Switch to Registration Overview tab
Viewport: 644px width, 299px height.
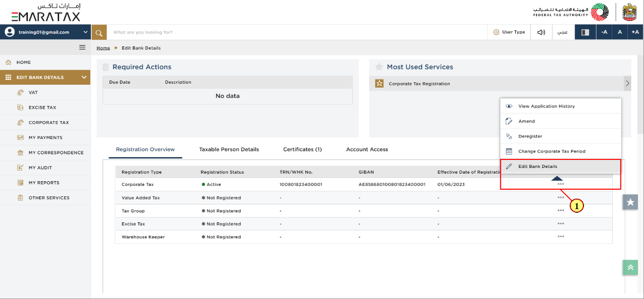[145, 149]
